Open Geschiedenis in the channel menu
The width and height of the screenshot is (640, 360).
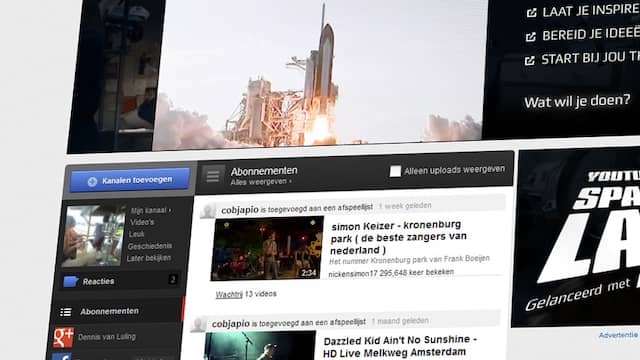click(150, 246)
